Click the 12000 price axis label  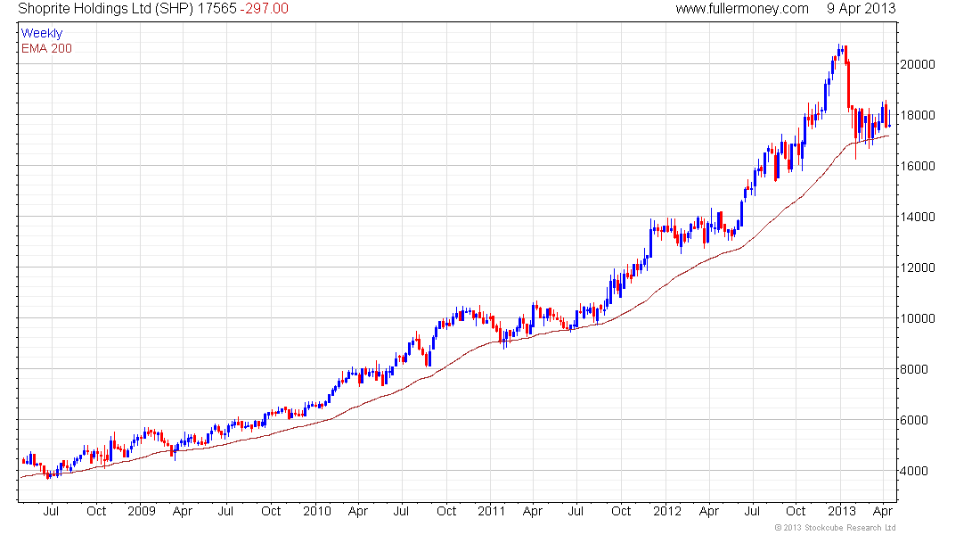[x=918, y=267]
